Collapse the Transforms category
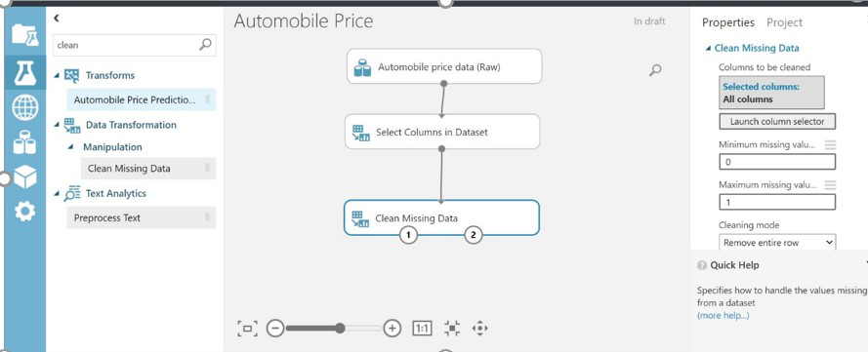Image resolution: width=868 pixels, height=352 pixels. [57, 75]
